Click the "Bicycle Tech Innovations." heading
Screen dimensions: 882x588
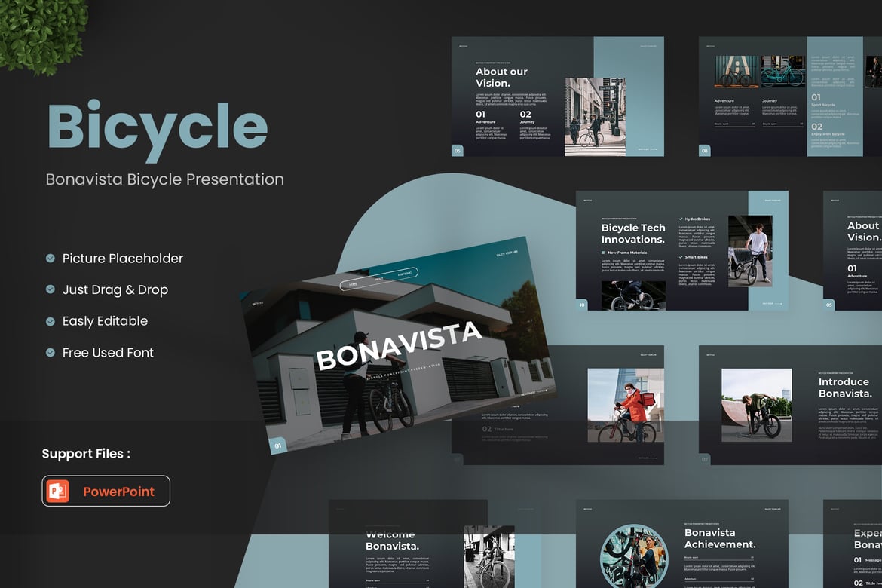click(x=633, y=234)
